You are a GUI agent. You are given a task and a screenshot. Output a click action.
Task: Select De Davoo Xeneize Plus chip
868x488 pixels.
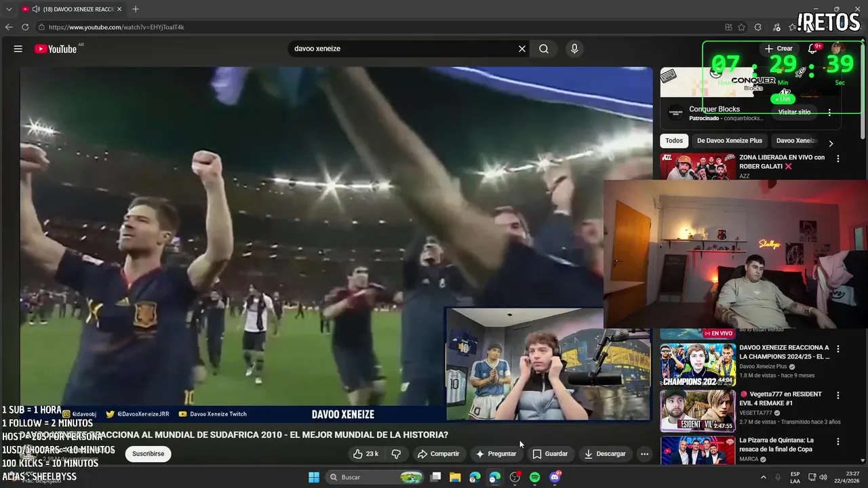pyautogui.click(x=730, y=141)
